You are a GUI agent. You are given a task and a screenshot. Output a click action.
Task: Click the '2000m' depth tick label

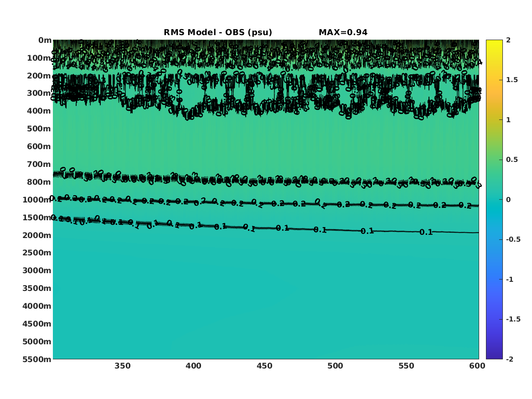pos(36,235)
